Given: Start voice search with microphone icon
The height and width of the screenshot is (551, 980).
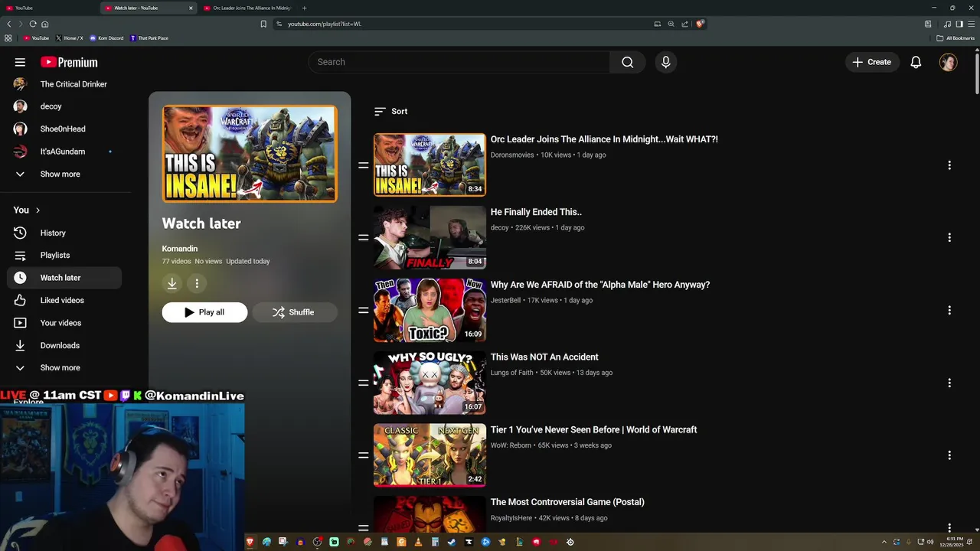Looking at the screenshot, I should 665,62.
